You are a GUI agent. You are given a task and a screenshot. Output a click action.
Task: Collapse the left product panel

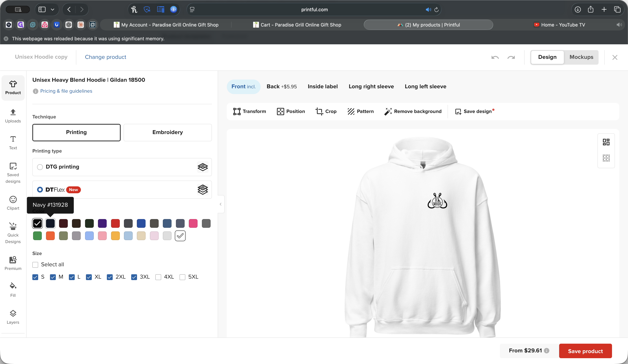(221, 204)
